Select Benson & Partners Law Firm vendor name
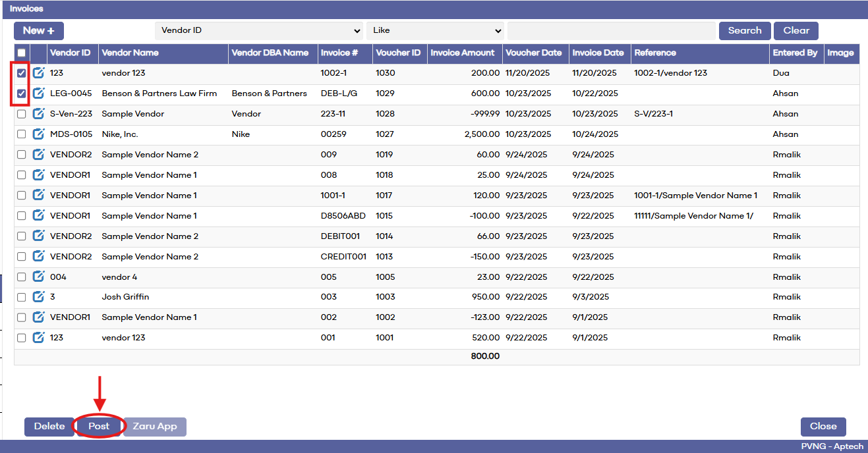Image resolution: width=868 pixels, height=453 pixels. 159,93
